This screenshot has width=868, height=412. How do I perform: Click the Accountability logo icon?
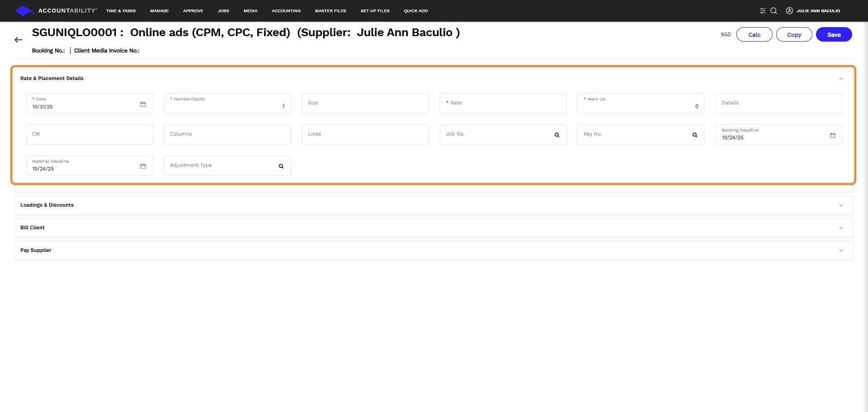tap(25, 11)
